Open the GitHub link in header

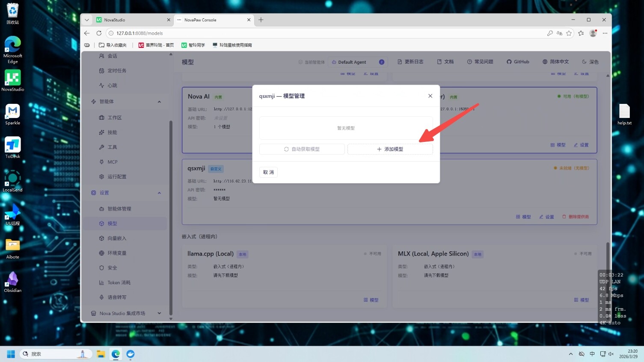click(x=518, y=62)
